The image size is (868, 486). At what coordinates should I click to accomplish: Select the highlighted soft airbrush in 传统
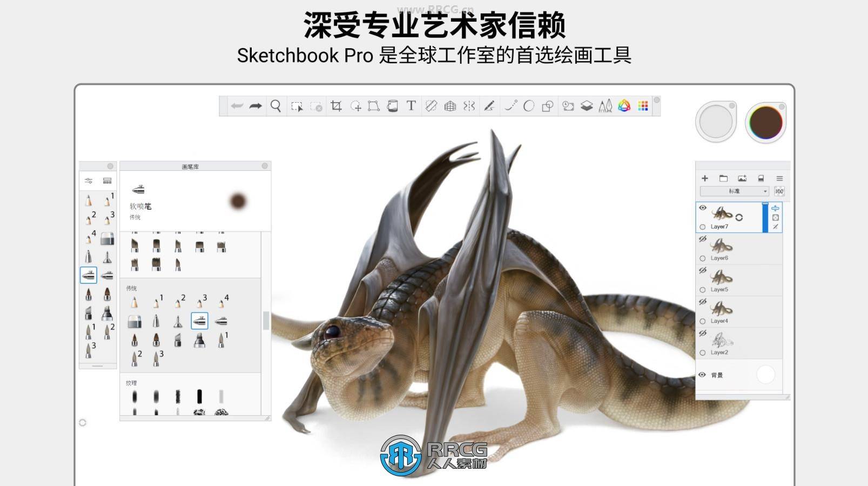199,321
